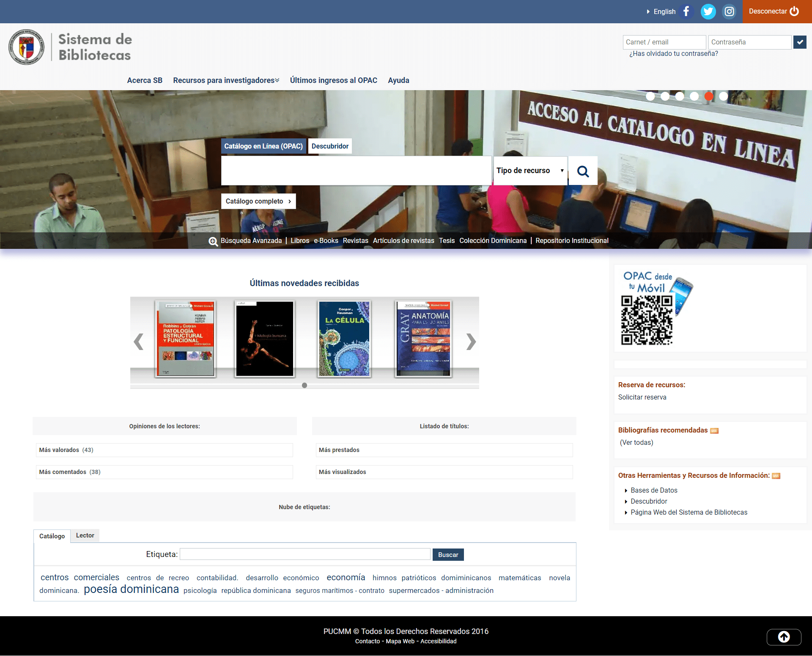Select the third banner slide dot
Image resolution: width=812 pixels, height=656 pixels.
[680, 96]
